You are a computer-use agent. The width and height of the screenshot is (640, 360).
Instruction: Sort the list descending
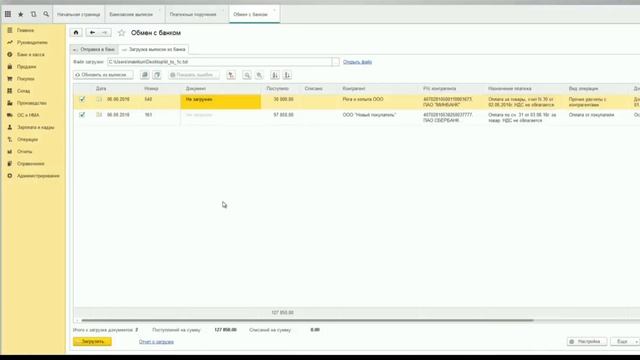(x=287, y=75)
